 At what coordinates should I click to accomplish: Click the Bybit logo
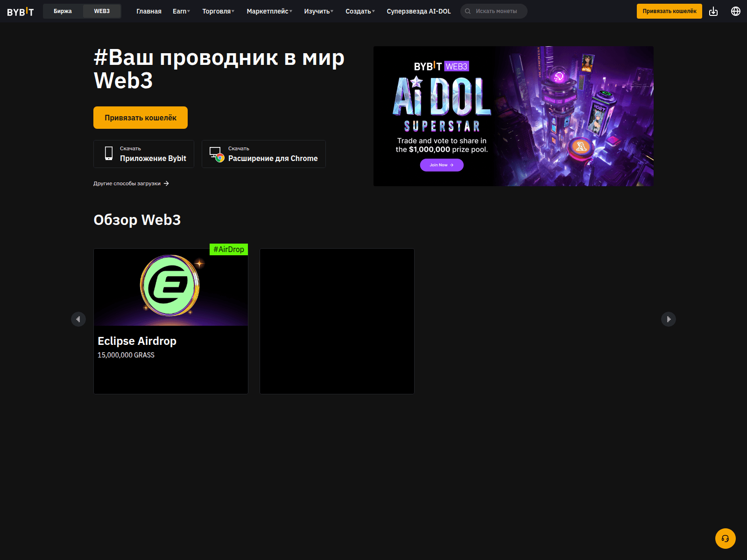21,12
